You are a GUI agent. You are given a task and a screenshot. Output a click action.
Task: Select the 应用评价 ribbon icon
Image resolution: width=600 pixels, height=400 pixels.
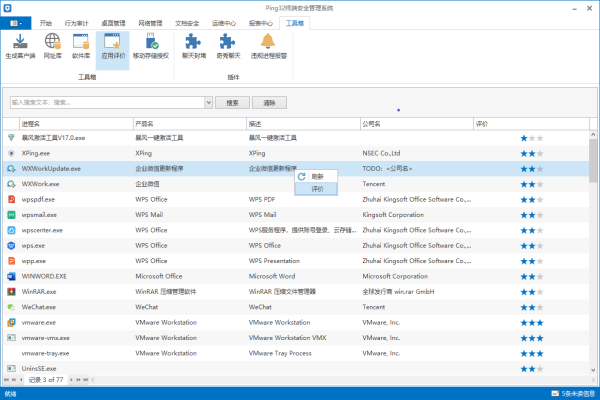pyautogui.click(x=112, y=41)
